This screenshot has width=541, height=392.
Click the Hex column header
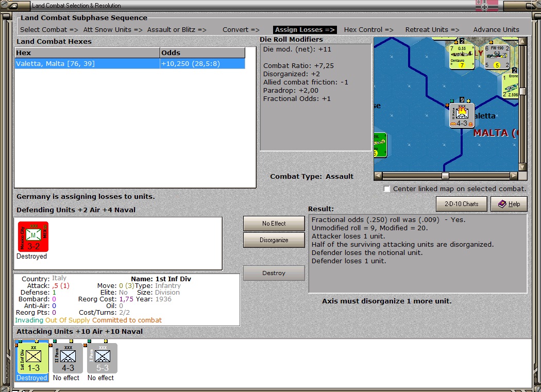click(x=87, y=53)
